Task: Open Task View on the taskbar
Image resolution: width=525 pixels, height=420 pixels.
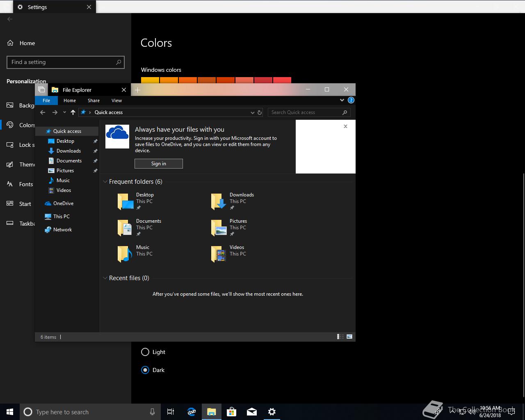Action: 171,412
